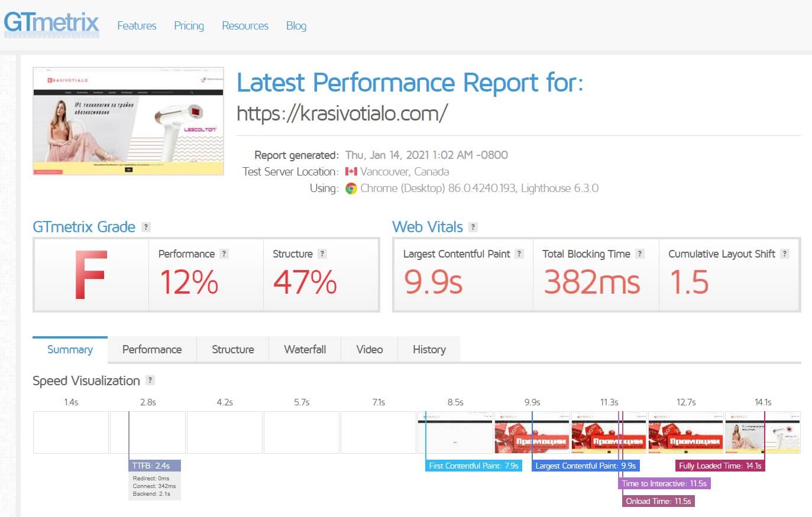Open the Resources menu

point(245,25)
